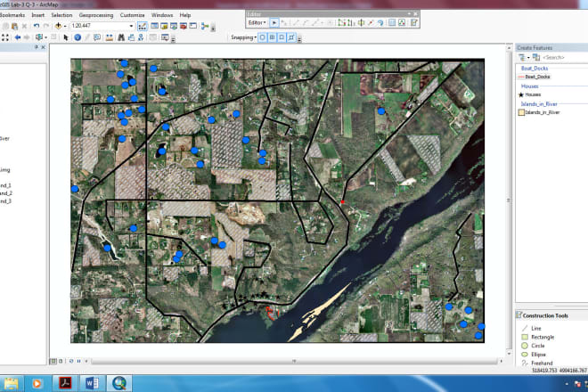
Task: Expand the Snapping toolbar options arrow
Action: click(x=299, y=39)
